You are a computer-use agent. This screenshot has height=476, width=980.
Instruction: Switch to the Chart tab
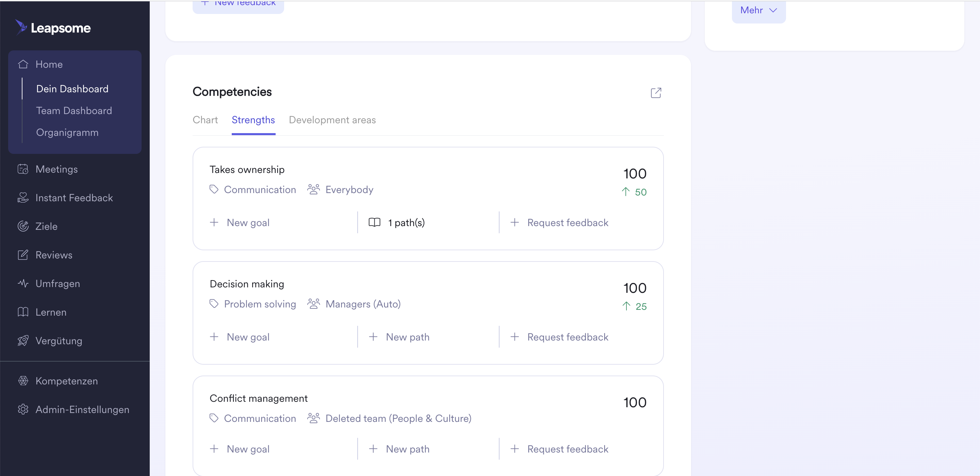[205, 120]
